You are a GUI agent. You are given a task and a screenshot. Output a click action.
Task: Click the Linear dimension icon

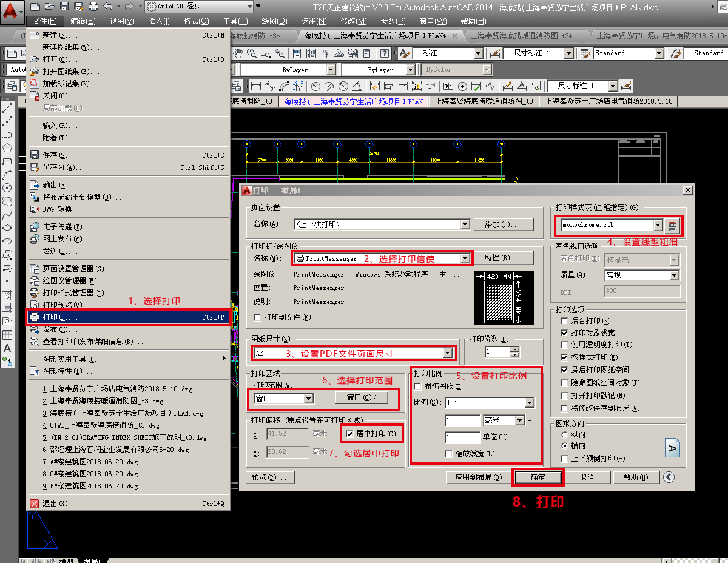point(256,86)
